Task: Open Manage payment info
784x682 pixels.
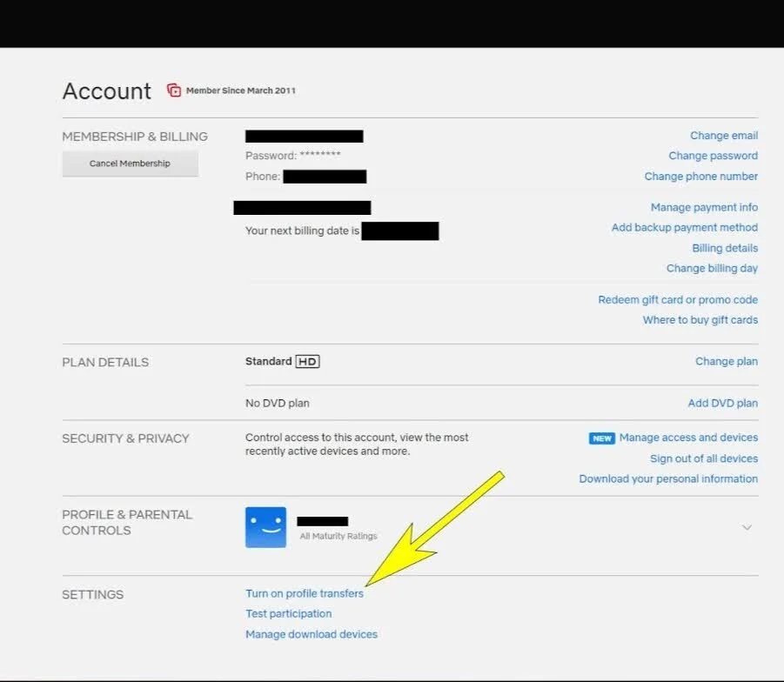Action: [x=704, y=208]
